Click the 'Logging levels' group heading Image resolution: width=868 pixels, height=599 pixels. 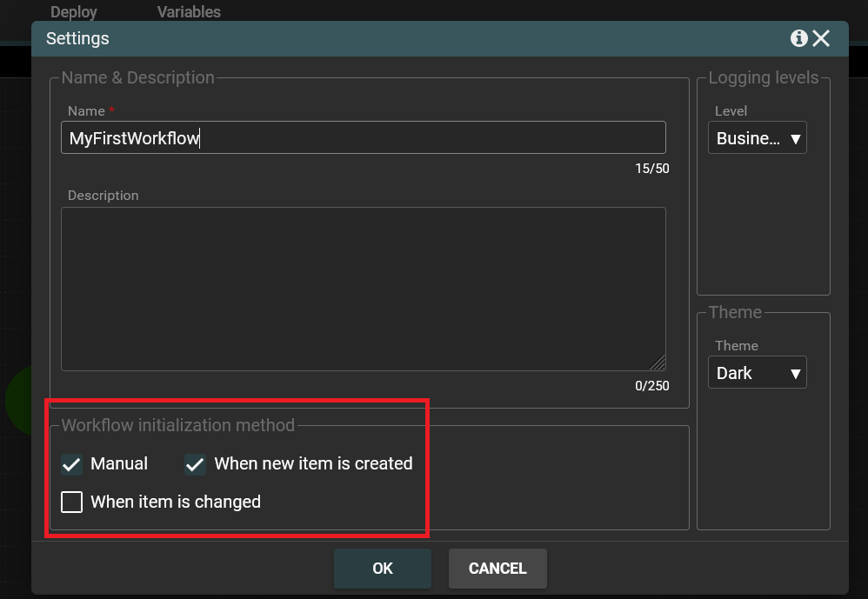click(x=763, y=78)
